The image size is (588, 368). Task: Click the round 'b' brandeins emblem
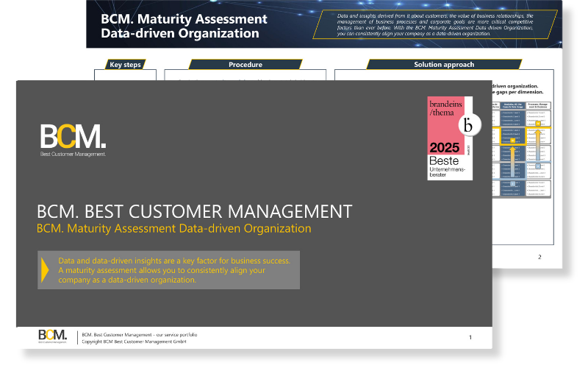(x=470, y=124)
